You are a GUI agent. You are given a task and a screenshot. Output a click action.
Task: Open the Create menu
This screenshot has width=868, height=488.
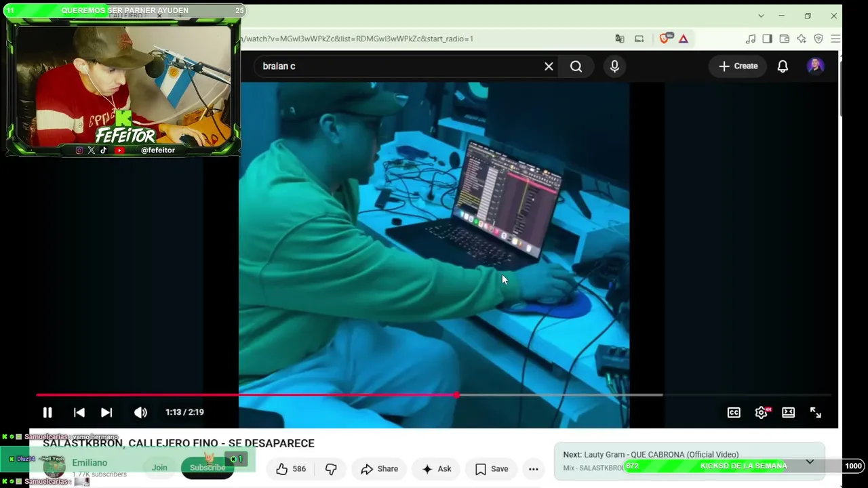(x=738, y=66)
